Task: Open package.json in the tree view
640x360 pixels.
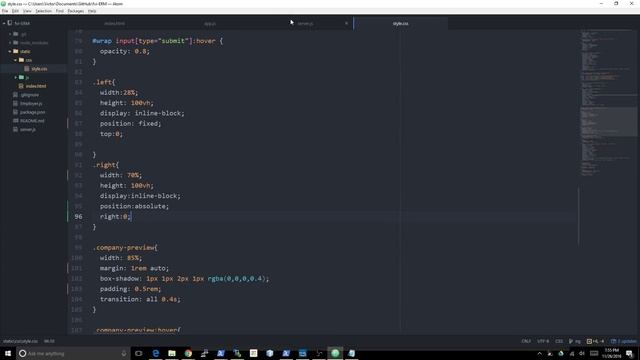Action: (x=32, y=112)
